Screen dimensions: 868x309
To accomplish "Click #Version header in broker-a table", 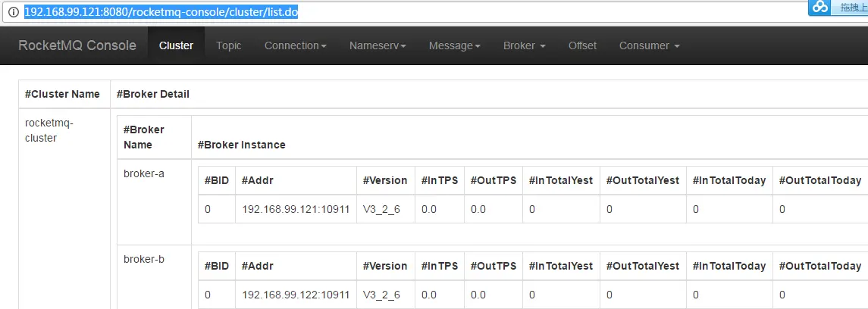I will click(x=385, y=180).
